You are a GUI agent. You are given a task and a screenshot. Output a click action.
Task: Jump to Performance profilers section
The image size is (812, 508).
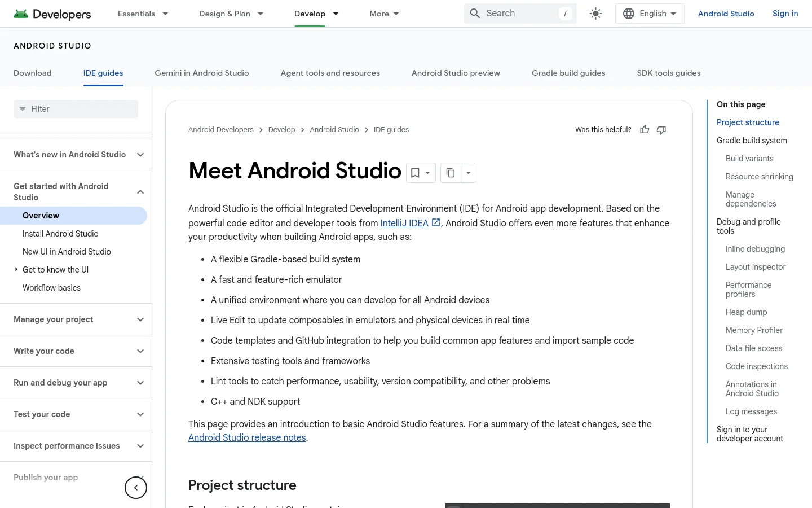coord(748,290)
